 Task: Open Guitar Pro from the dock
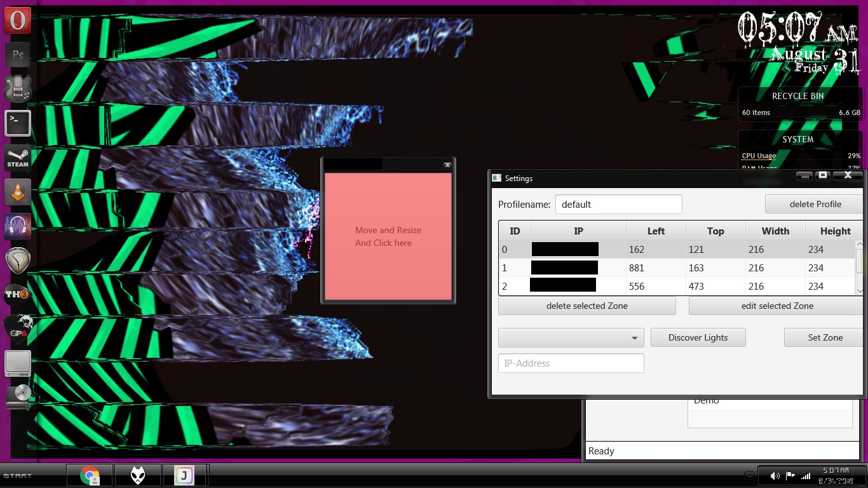click(x=17, y=329)
